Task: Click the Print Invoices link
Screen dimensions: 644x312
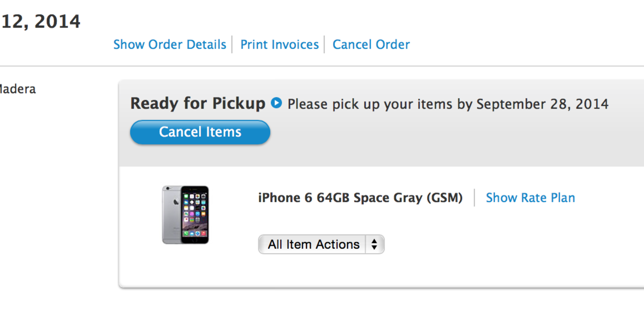Action: tap(279, 45)
